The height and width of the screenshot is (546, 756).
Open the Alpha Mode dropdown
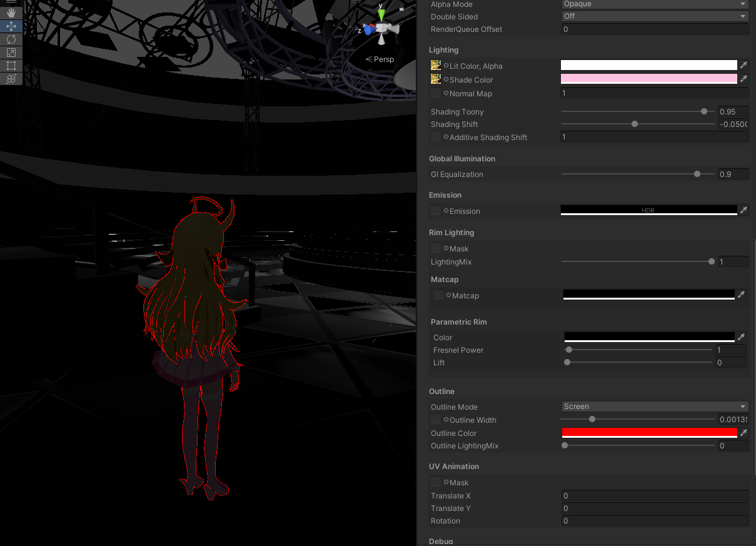pyautogui.click(x=654, y=4)
